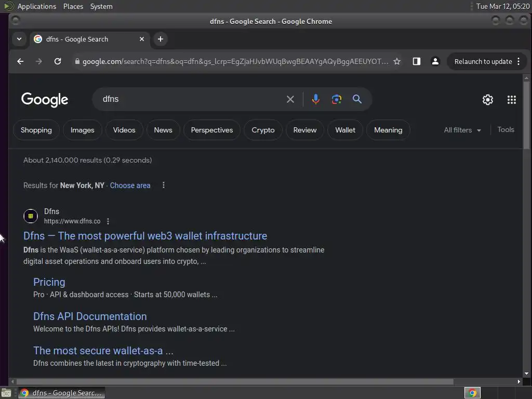Select the Crypto filter chip
The width and height of the screenshot is (532, 399).
click(263, 130)
